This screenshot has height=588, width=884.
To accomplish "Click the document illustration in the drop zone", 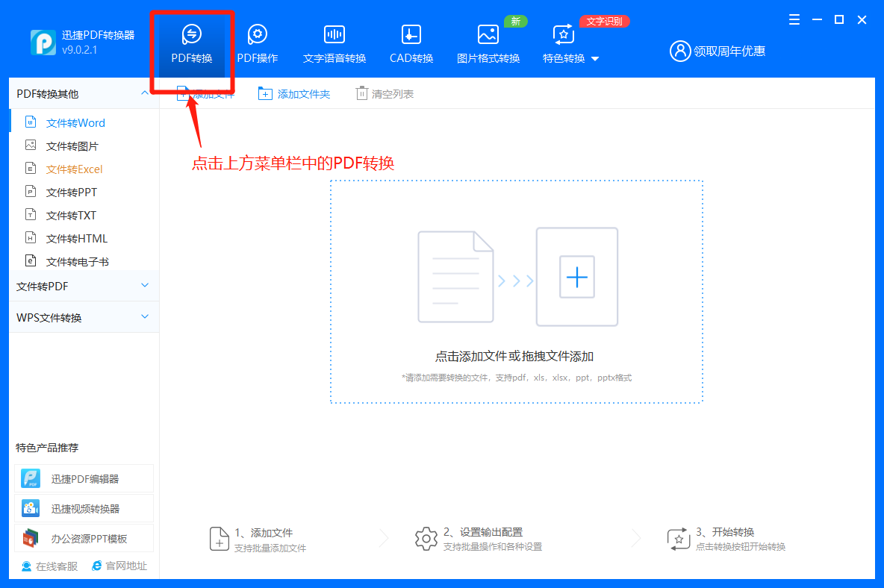I will point(455,277).
